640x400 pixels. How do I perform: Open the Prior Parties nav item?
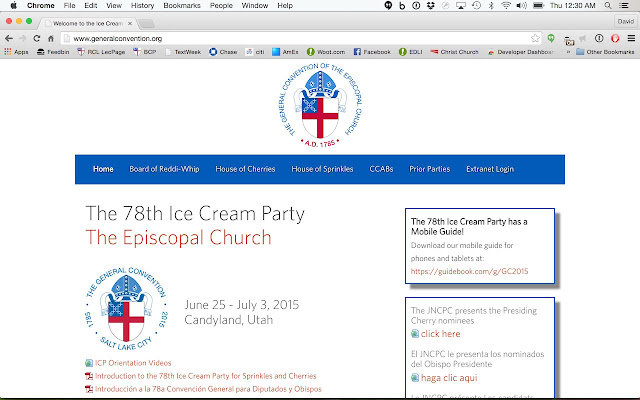[429, 169]
